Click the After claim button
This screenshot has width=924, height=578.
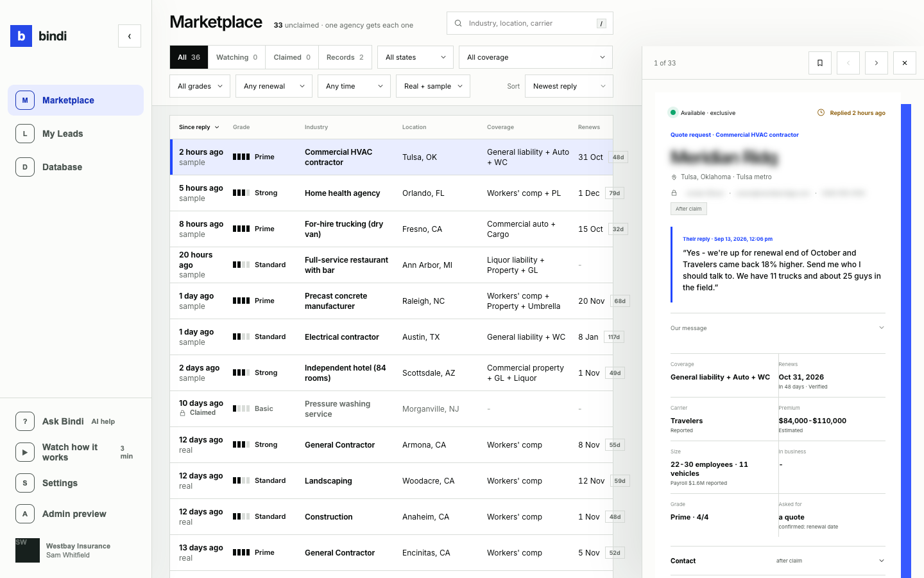click(x=689, y=209)
